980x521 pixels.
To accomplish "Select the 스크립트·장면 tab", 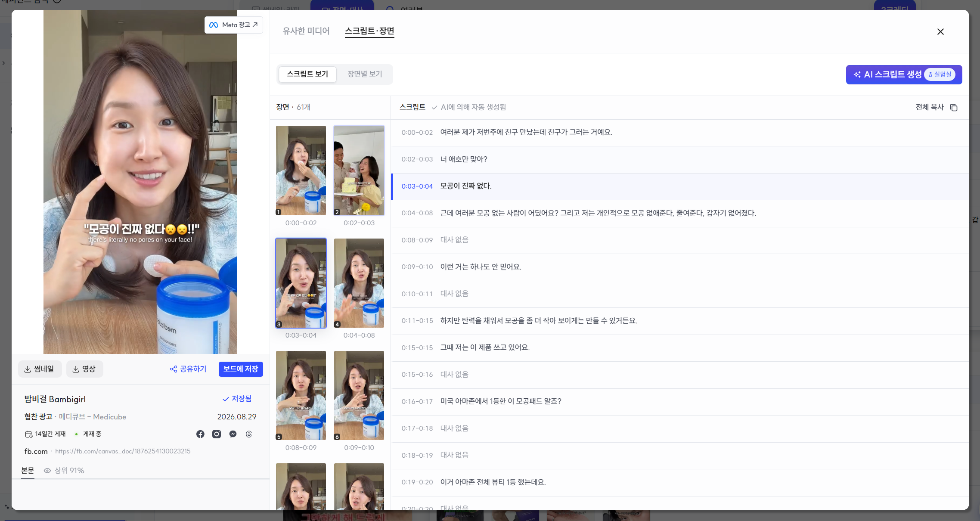I will (x=369, y=31).
